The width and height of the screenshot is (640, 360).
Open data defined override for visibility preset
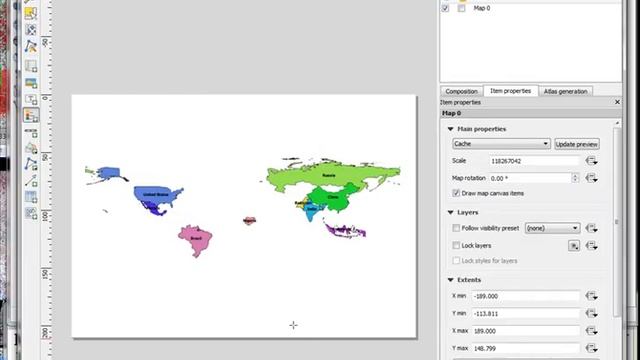click(591, 228)
